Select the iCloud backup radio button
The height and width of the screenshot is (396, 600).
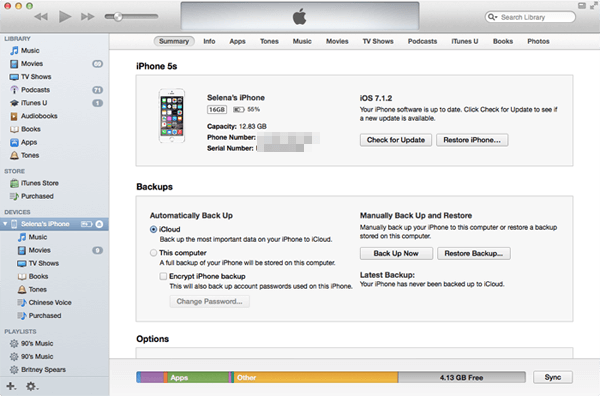[153, 229]
